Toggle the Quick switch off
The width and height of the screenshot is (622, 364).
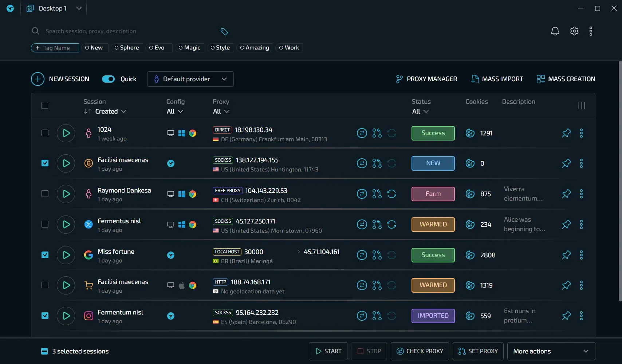pos(108,79)
